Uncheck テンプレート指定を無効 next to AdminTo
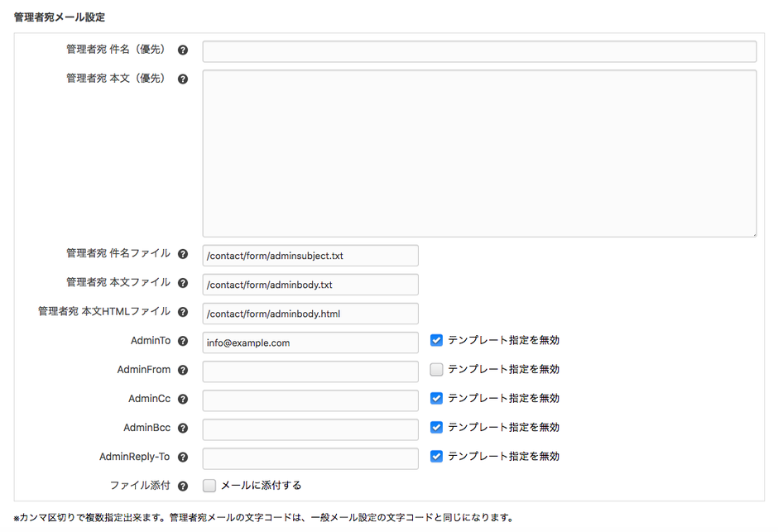 click(x=436, y=340)
